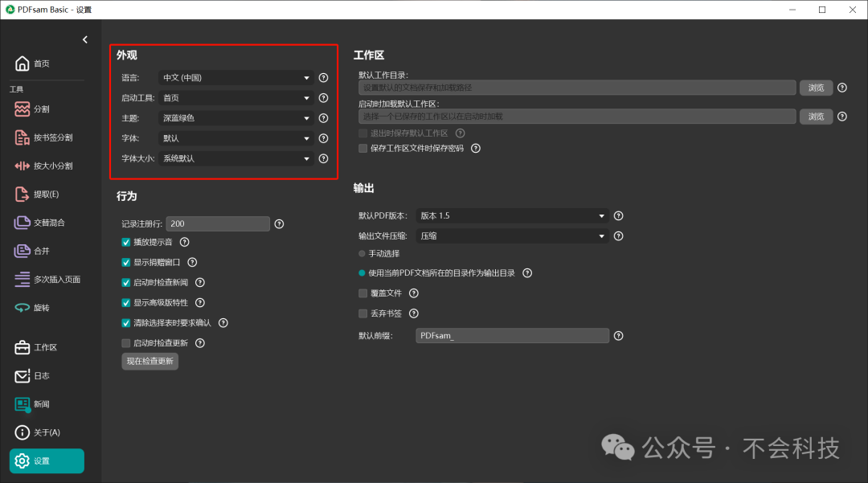This screenshot has width=868, height=483.
Task: Click the 记录注册行 input field
Action: coord(218,224)
